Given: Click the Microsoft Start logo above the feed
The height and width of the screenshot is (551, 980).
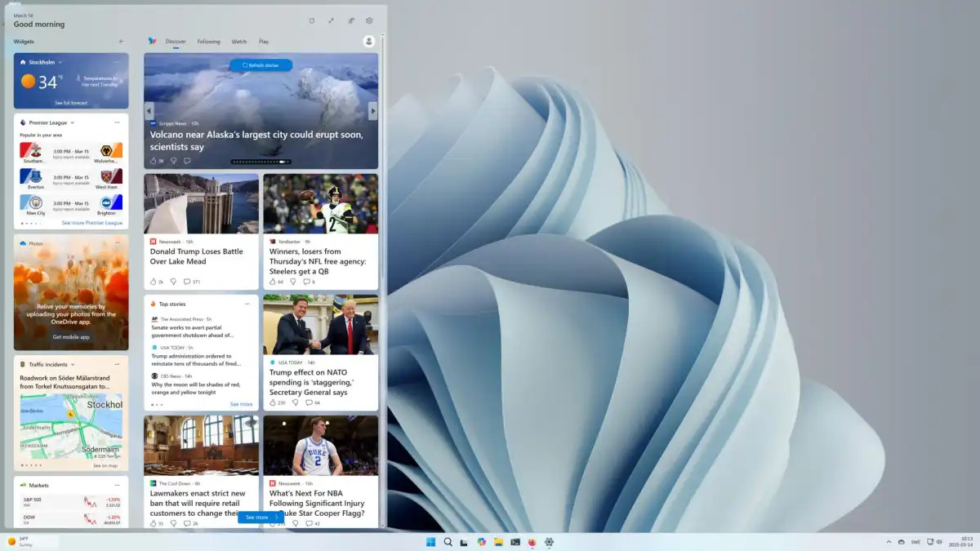Looking at the screenshot, I should click(150, 41).
